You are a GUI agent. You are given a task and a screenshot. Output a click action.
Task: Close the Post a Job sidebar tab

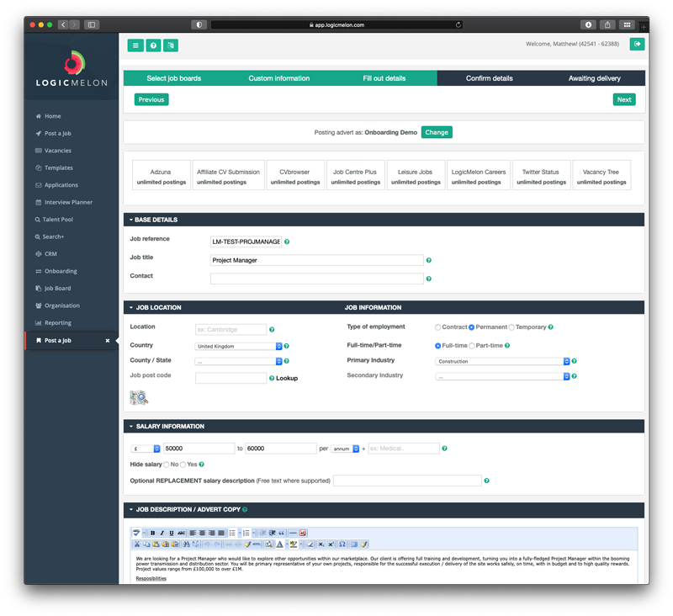pyautogui.click(x=108, y=341)
